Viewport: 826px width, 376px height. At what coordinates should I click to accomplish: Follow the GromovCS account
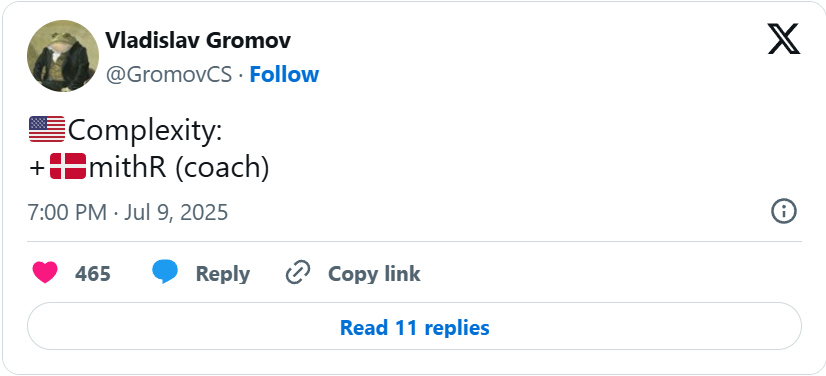click(284, 75)
